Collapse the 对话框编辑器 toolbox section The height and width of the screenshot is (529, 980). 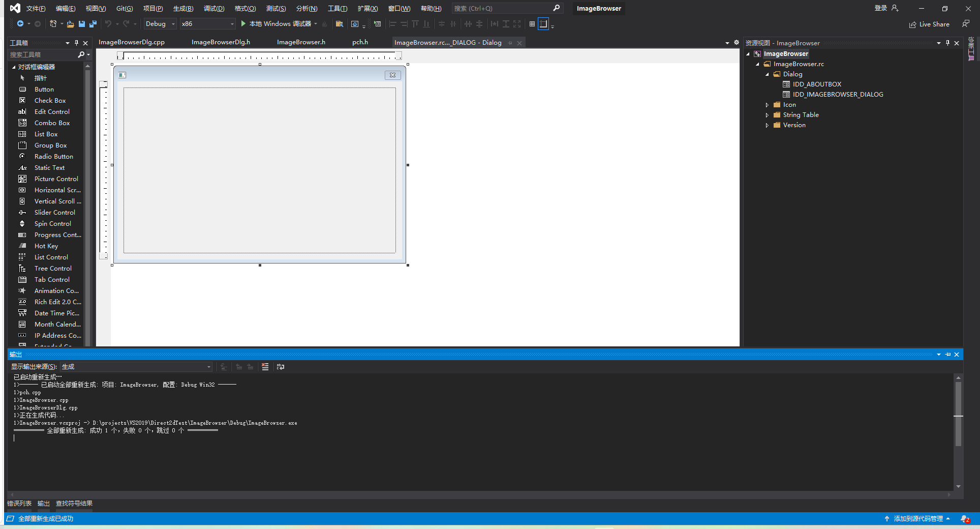point(14,67)
